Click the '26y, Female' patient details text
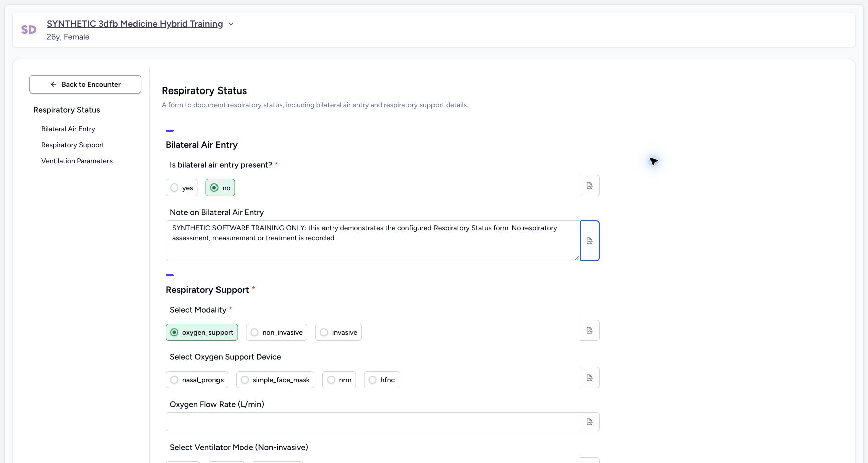 coord(68,37)
